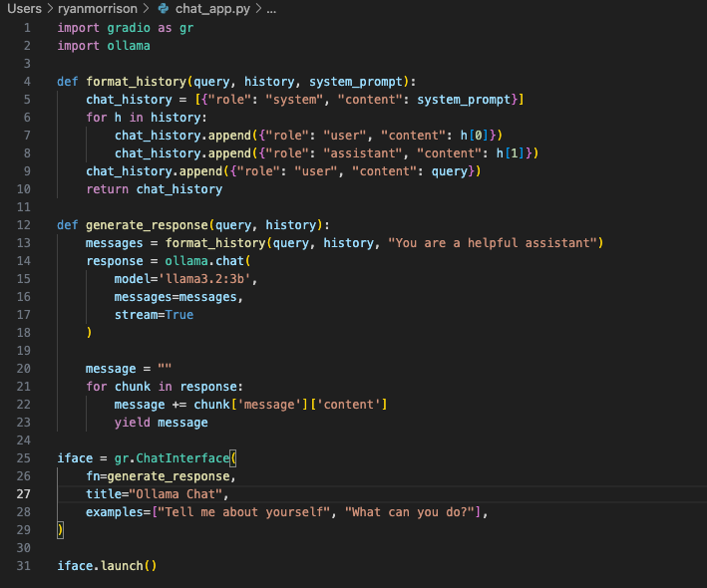Image resolution: width=707 pixels, height=588 pixels.
Task: Click line number 31 in gutter
Action: click(24, 566)
